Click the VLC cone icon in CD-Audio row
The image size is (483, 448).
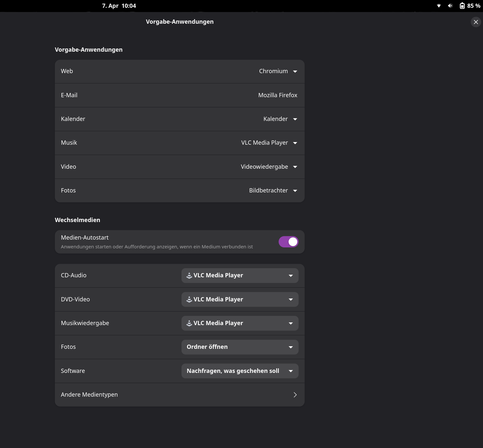point(189,275)
